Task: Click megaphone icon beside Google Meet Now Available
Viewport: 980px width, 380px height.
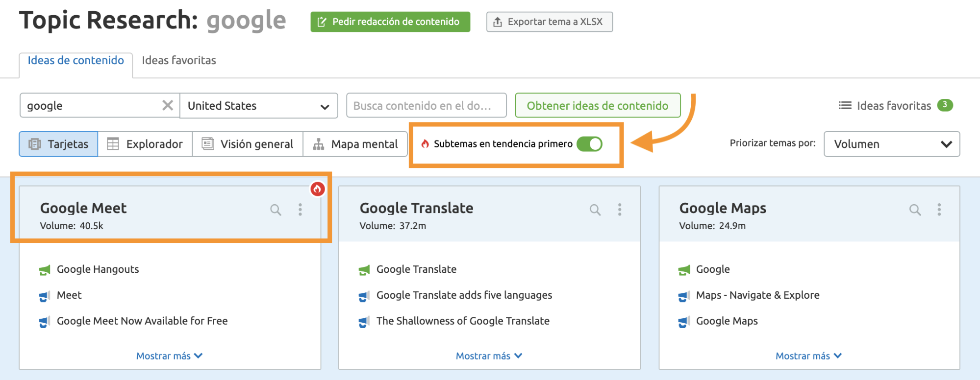Action: [45, 322]
